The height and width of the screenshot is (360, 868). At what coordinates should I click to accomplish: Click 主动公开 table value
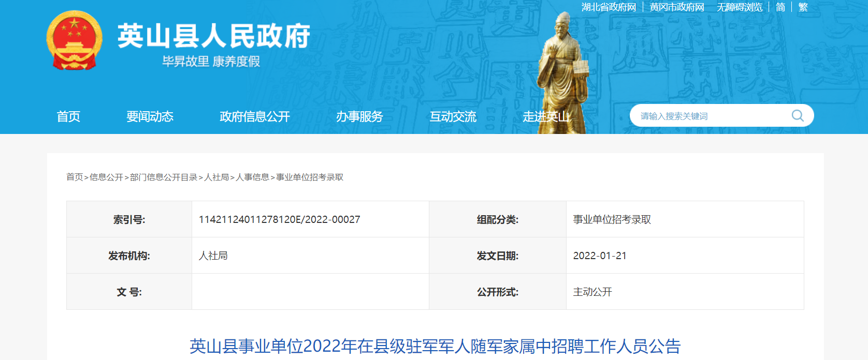tap(592, 292)
